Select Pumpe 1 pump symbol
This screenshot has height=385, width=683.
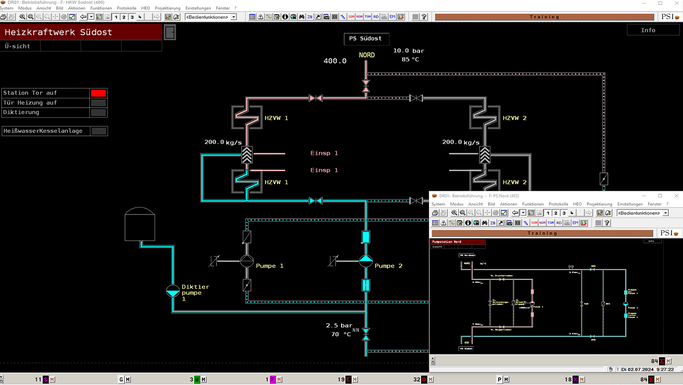tap(247, 261)
